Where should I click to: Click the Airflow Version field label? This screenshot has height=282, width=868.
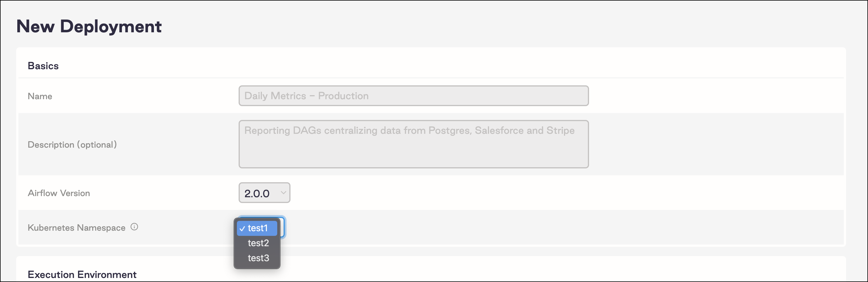pyautogui.click(x=59, y=193)
